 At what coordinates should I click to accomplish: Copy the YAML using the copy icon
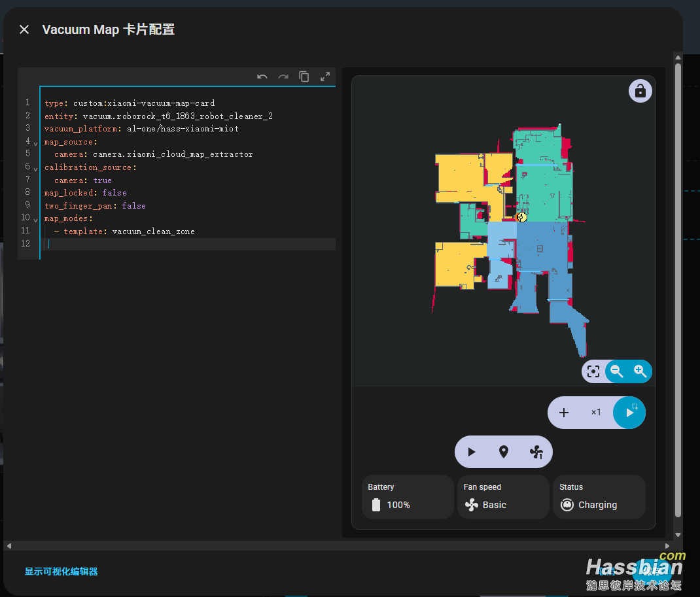click(x=304, y=77)
